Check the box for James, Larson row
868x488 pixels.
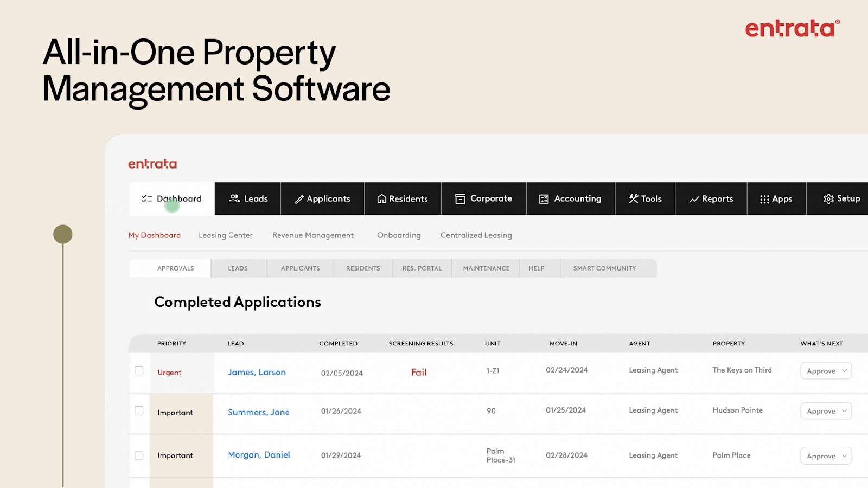click(x=139, y=370)
